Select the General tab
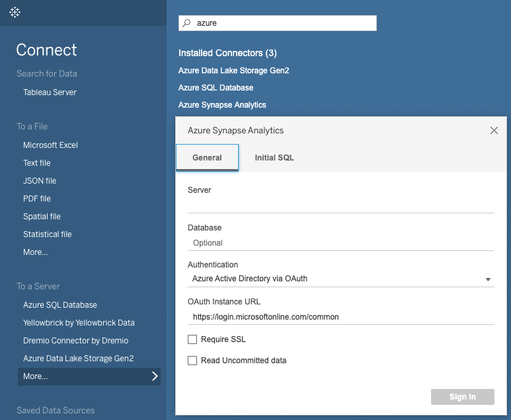511x420 pixels. 207,158
